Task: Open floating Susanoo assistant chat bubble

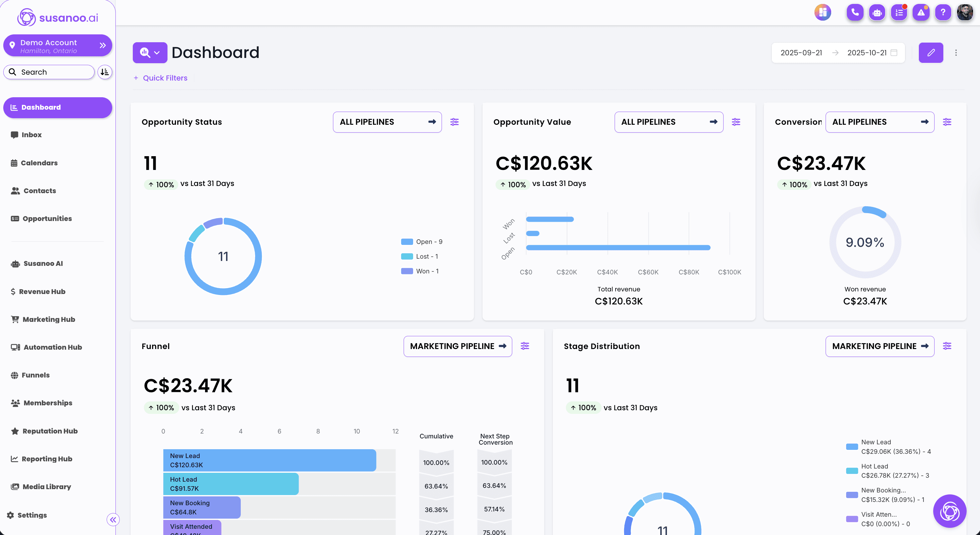Action: pos(949,511)
